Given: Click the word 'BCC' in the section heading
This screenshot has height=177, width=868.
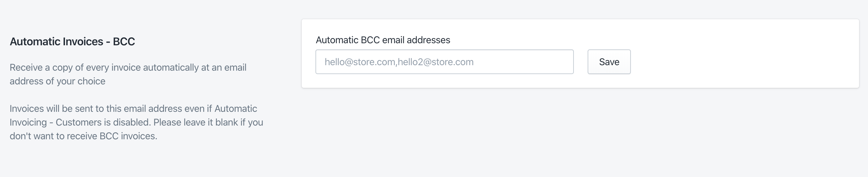Looking at the screenshot, I should coord(124,42).
